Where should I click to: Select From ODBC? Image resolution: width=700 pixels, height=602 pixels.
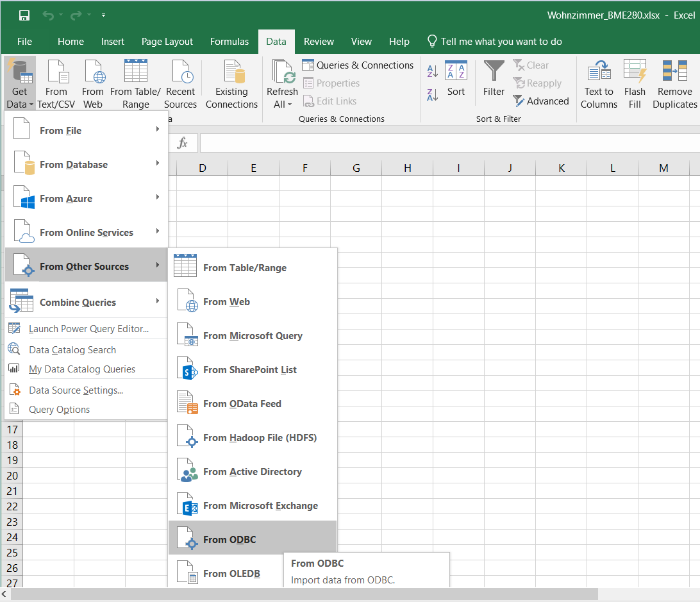pyautogui.click(x=253, y=538)
